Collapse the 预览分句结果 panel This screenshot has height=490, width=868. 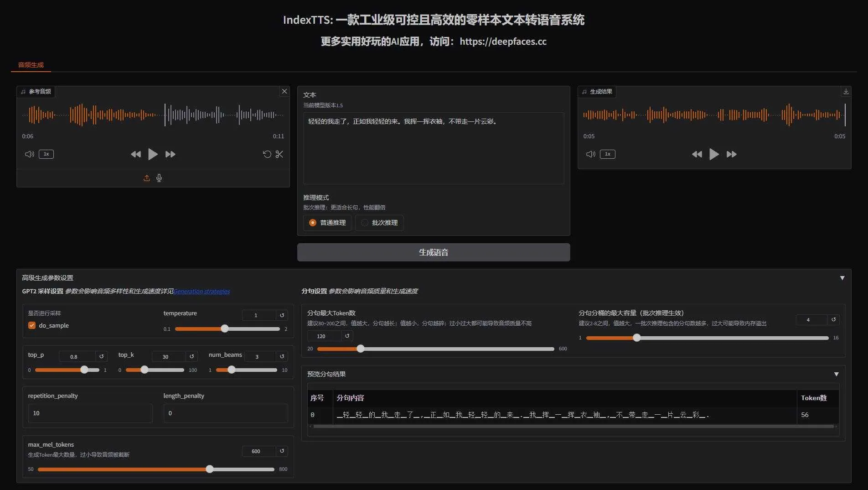pyautogui.click(x=836, y=374)
